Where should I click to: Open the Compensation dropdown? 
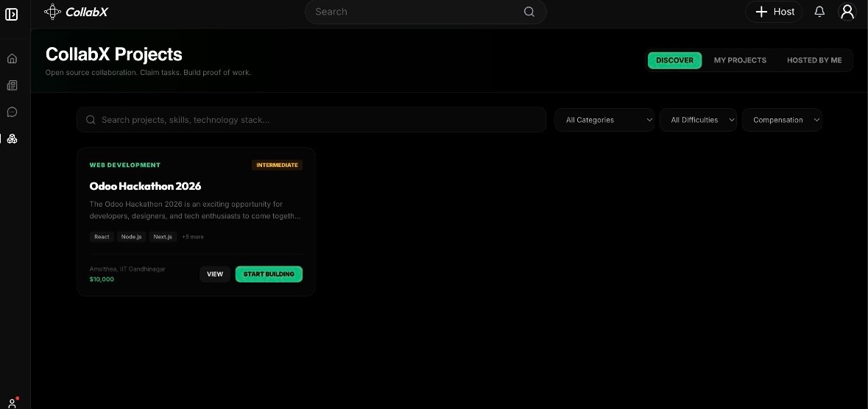click(782, 120)
